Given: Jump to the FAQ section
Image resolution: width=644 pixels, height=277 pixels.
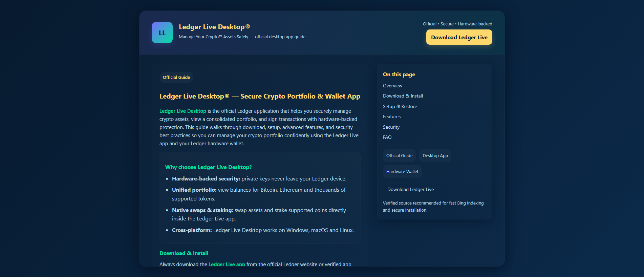Looking at the screenshot, I should coord(387,137).
